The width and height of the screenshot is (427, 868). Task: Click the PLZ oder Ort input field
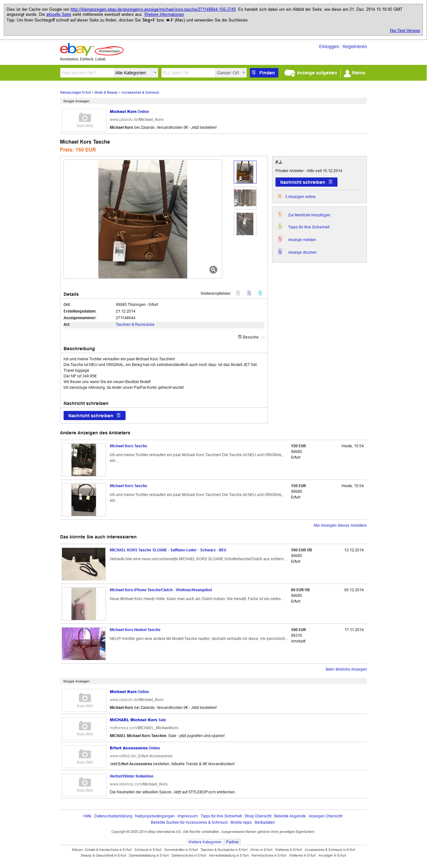coord(188,73)
